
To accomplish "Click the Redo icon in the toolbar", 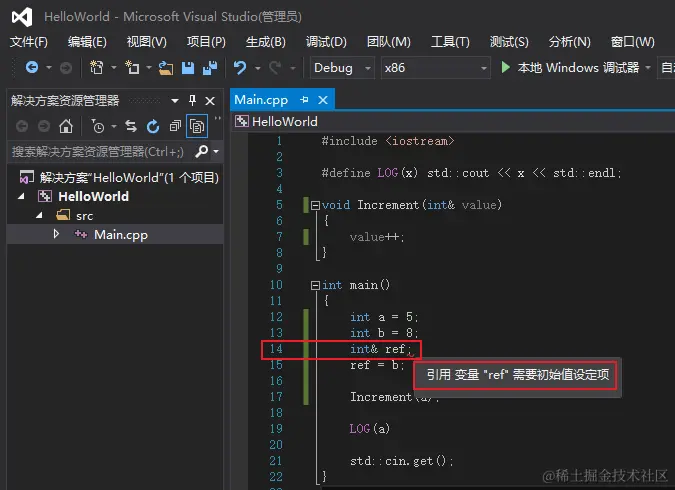I will [276, 68].
